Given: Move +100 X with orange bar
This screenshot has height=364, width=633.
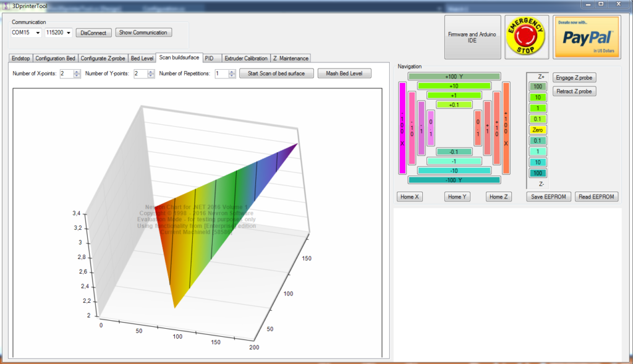Looking at the screenshot, I should [506, 129].
